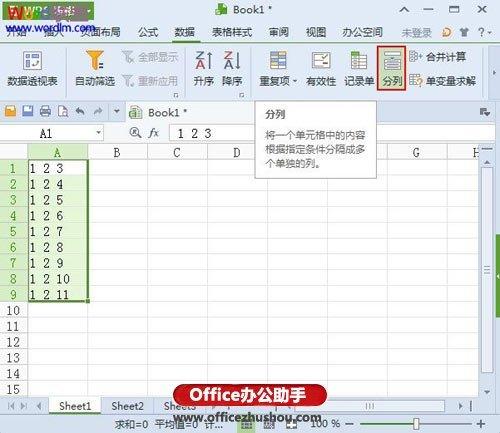Open the 有效性 data validation tool
The height and width of the screenshot is (433, 500).
coord(321,69)
